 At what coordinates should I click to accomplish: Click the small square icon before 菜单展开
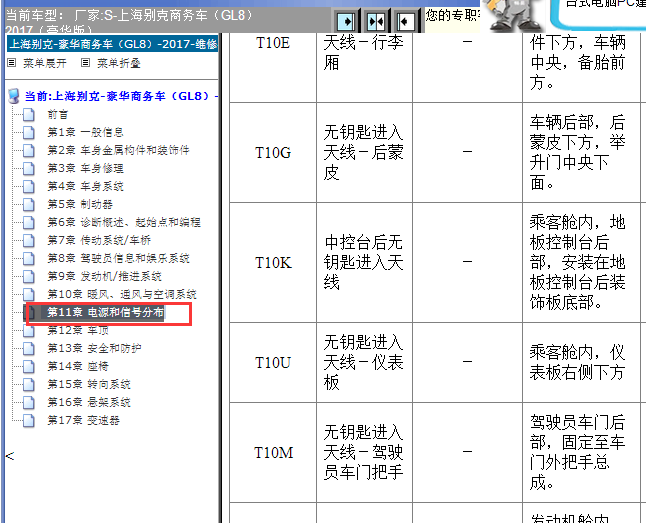[x=12, y=63]
